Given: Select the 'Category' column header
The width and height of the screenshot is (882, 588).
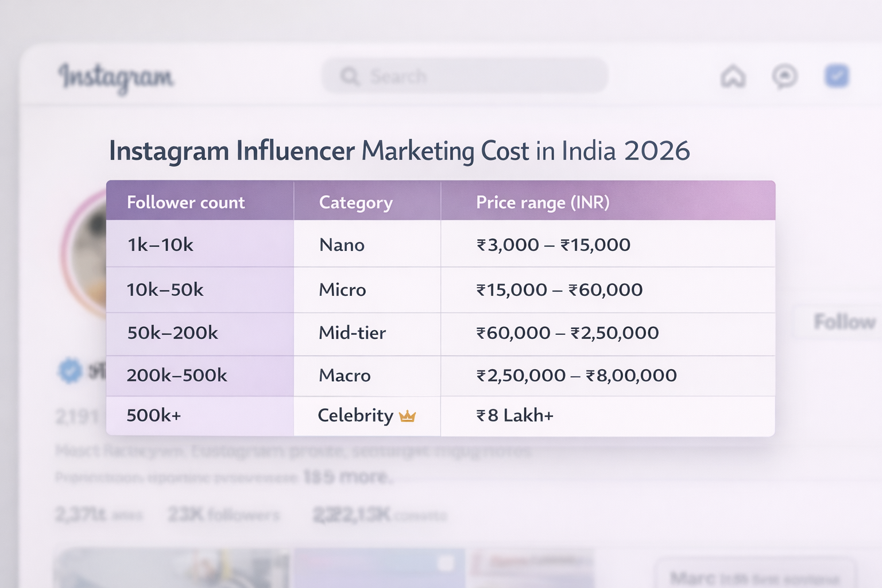Looking at the screenshot, I should (x=355, y=202).
